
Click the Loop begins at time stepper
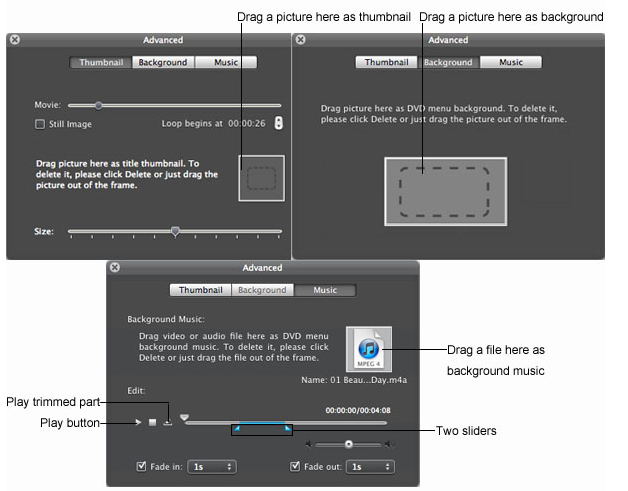278,123
